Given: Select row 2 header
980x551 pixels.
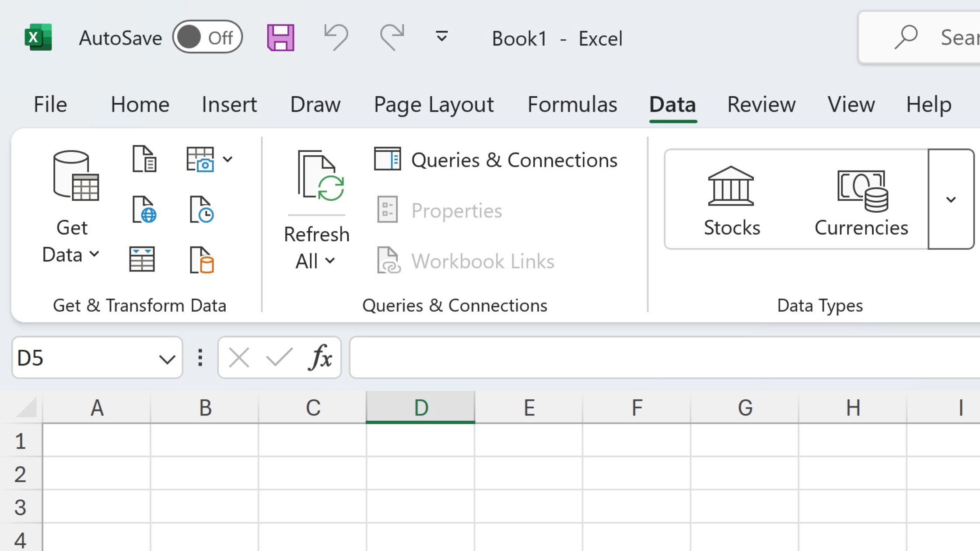Looking at the screenshot, I should click(21, 474).
